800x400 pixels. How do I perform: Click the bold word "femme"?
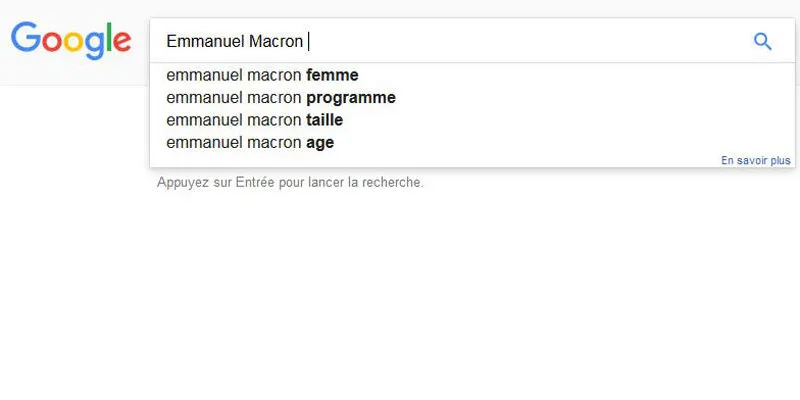point(332,75)
